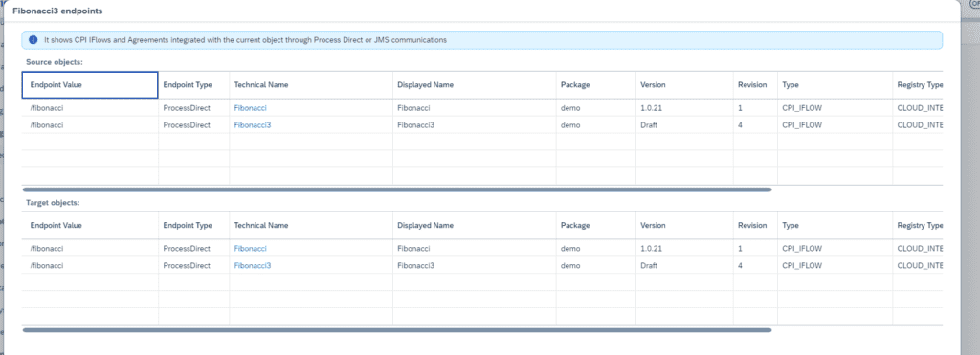Select Draft version cell in Source objects

(684, 125)
